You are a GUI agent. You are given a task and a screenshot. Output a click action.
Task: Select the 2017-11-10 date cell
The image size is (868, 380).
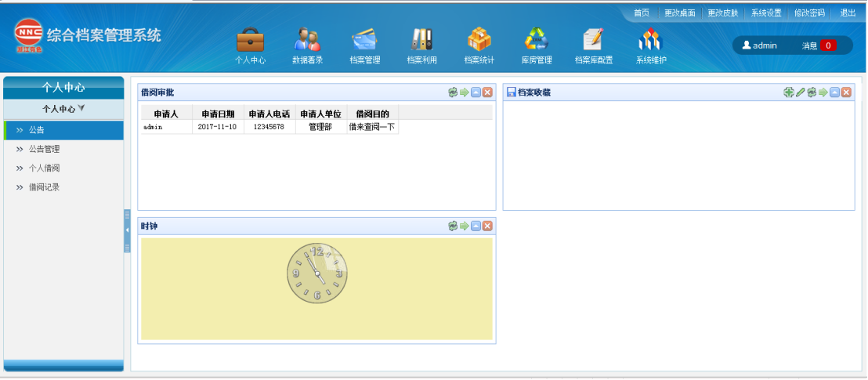[218, 127]
